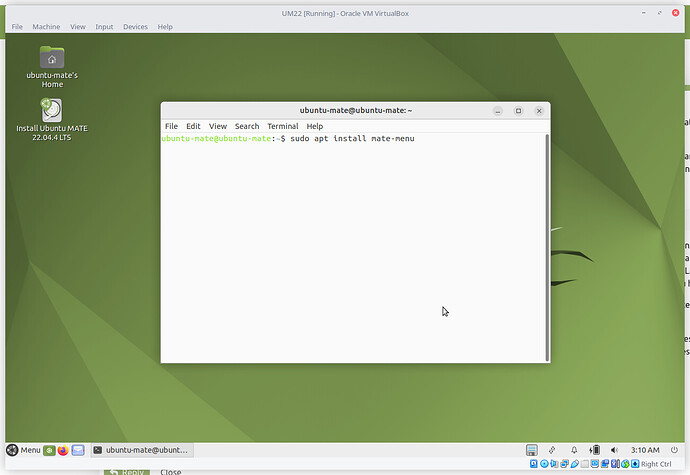The height and width of the screenshot is (475, 690).
Task: Open the notifications bell icon
Action: pos(574,450)
